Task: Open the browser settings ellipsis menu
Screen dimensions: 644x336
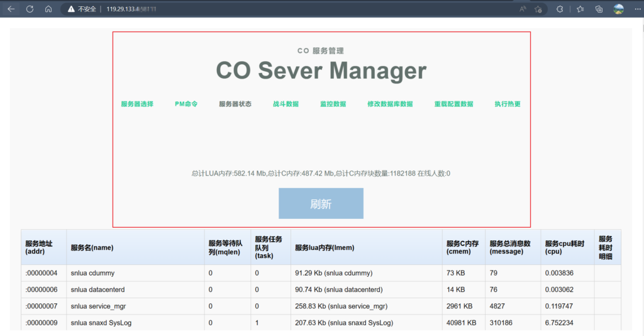Action: 636,9
